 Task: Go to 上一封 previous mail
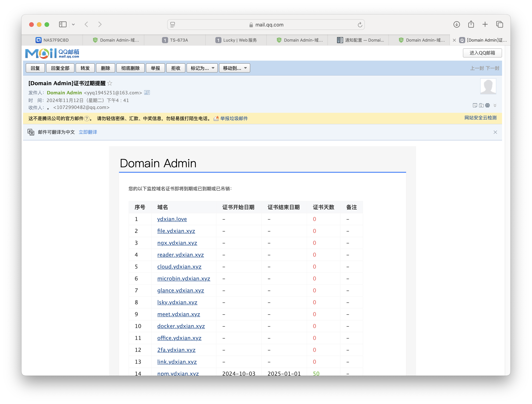coord(477,68)
